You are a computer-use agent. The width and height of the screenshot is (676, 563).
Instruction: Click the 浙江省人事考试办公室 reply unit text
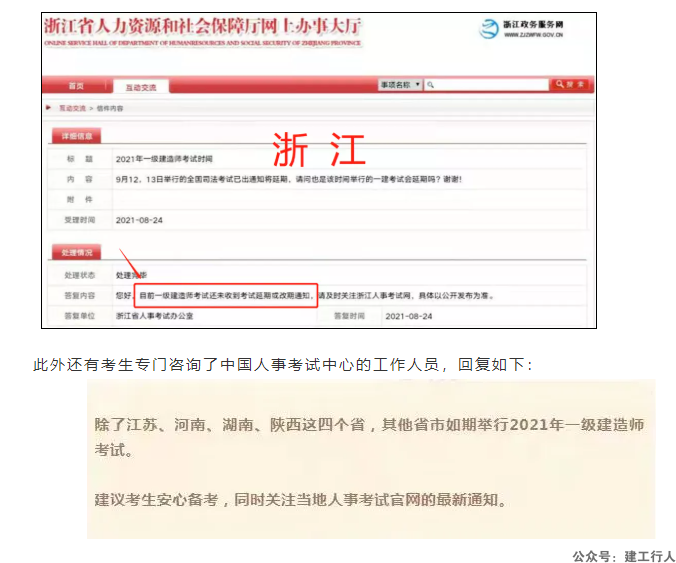click(x=154, y=316)
